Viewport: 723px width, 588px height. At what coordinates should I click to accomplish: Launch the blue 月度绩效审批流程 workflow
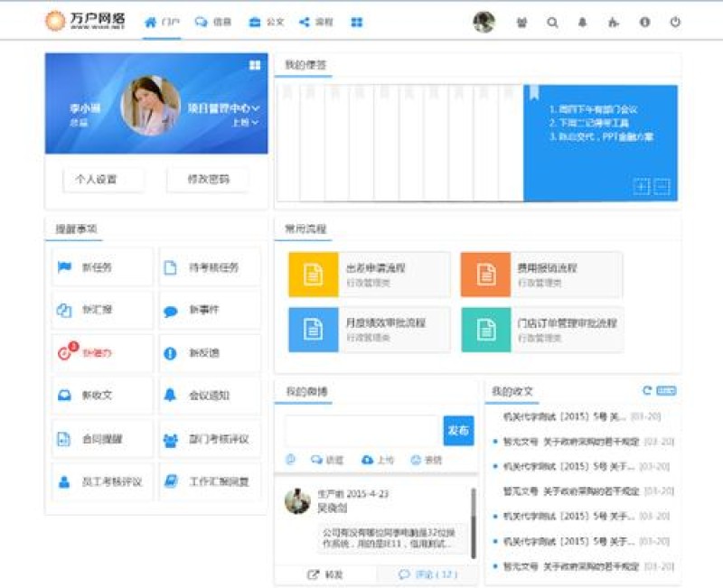(x=370, y=330)
